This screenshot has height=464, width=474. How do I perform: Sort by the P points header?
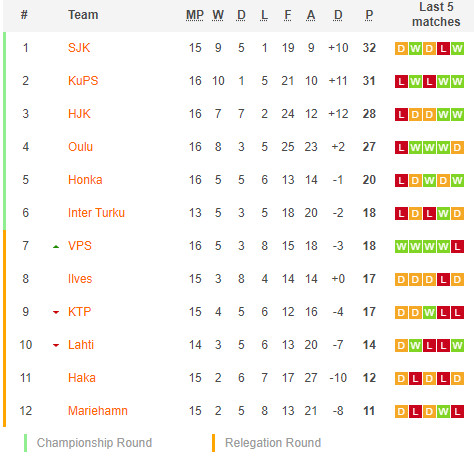(369, 15)
